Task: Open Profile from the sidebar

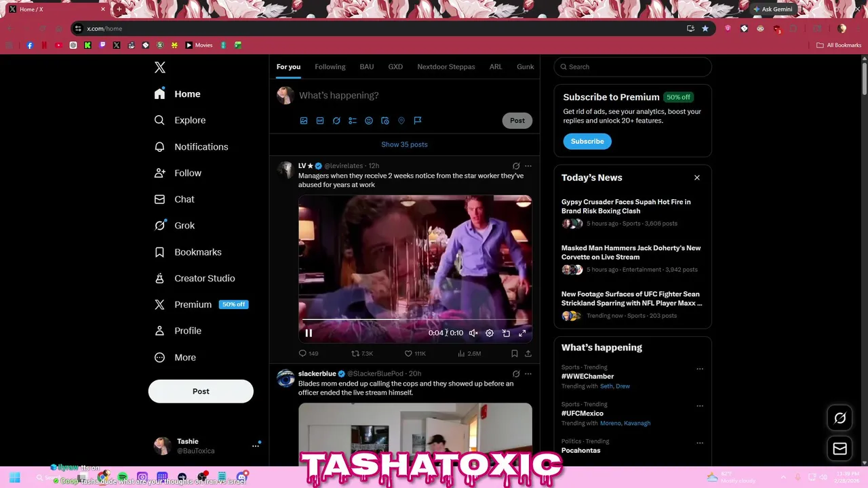Action: [x=178, y=331]
